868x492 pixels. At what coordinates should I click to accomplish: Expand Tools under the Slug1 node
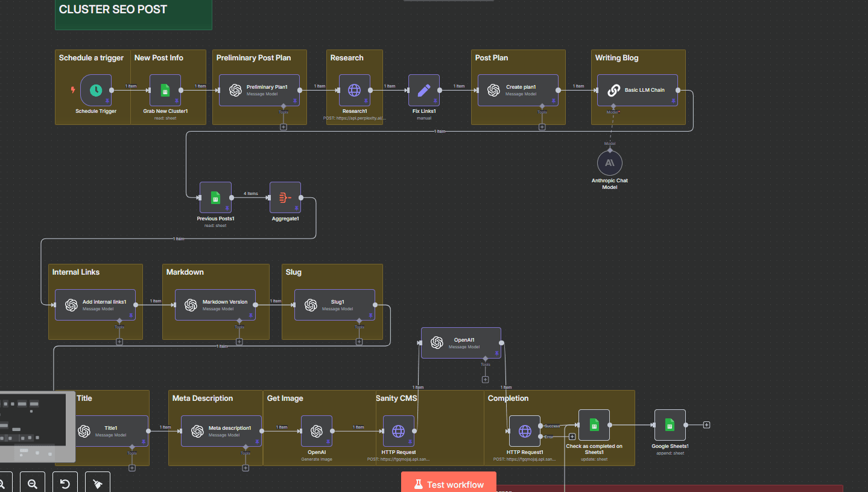pyautogui.click(x=359, y=342)
